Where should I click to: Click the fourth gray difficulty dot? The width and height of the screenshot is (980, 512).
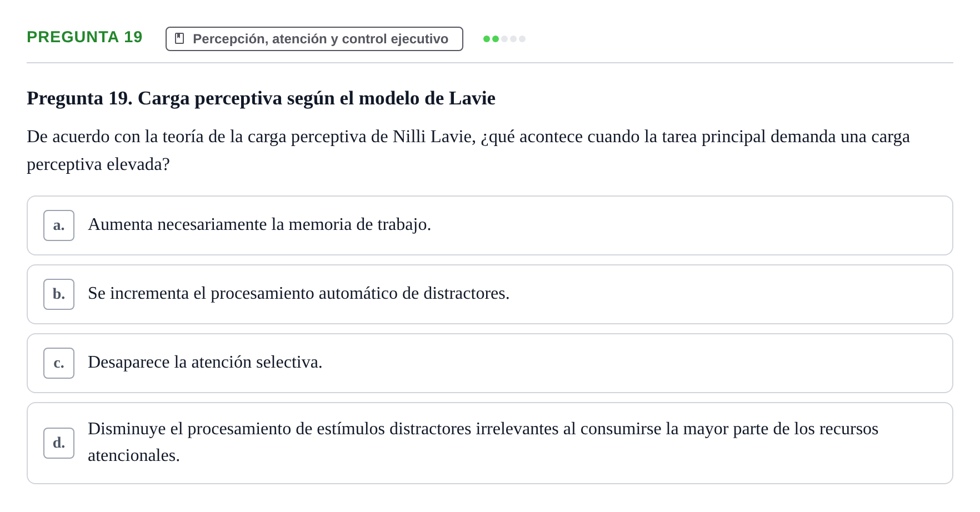513,39
